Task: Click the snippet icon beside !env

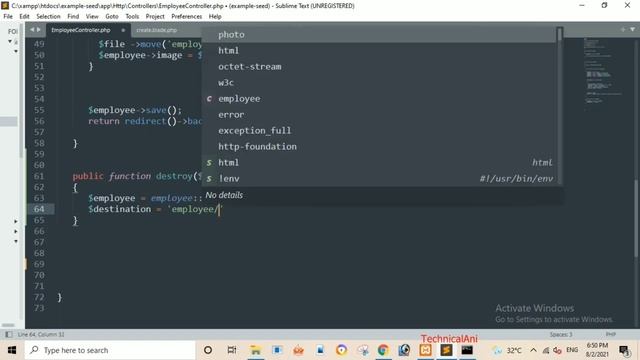Action: point(209,178)
